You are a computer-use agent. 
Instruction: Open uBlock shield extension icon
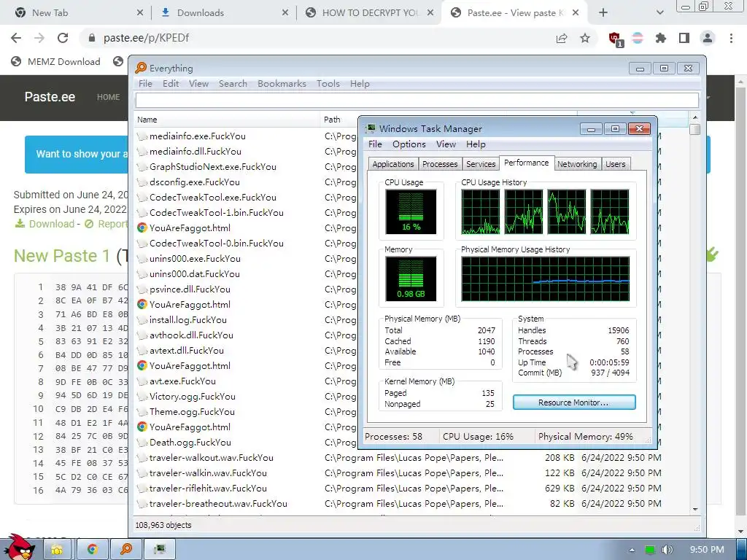(616, 39)
